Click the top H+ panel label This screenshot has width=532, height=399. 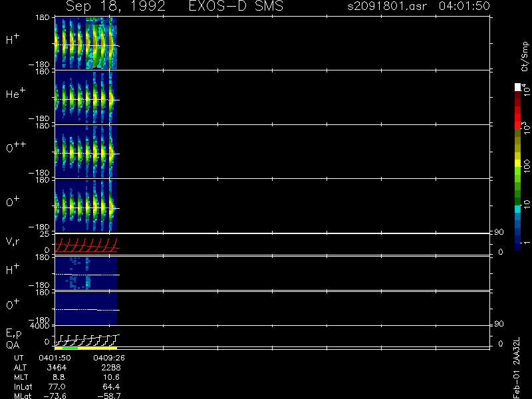13,39
